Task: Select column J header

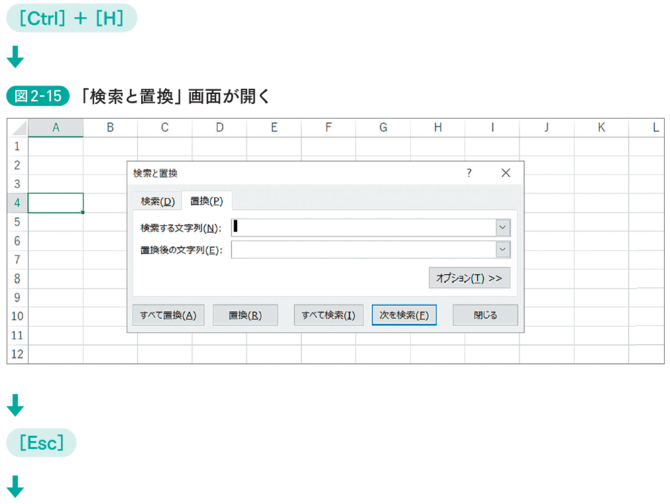Action: point(547,128)
